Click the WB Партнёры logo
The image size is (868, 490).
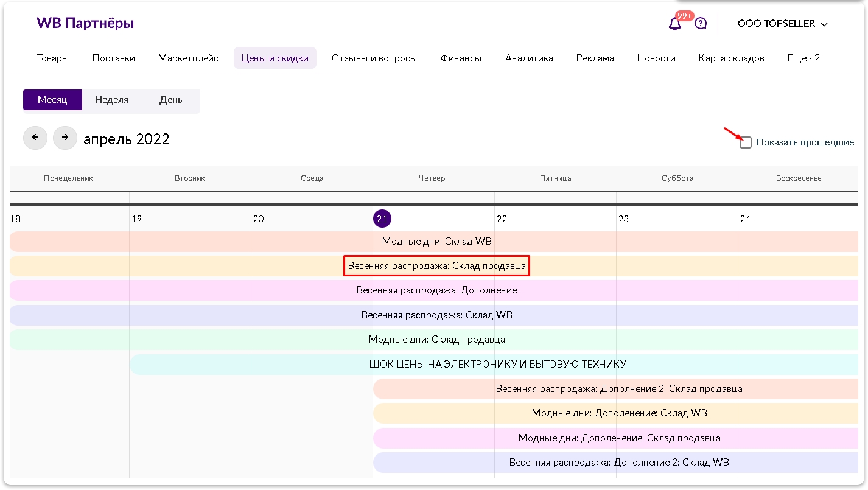tap(85, 23)
